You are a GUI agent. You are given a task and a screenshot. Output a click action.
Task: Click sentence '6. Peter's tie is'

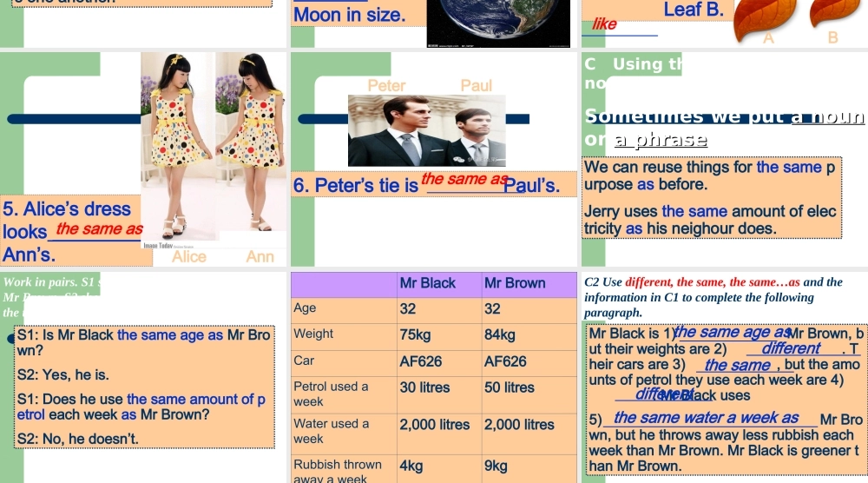[356, 185]
